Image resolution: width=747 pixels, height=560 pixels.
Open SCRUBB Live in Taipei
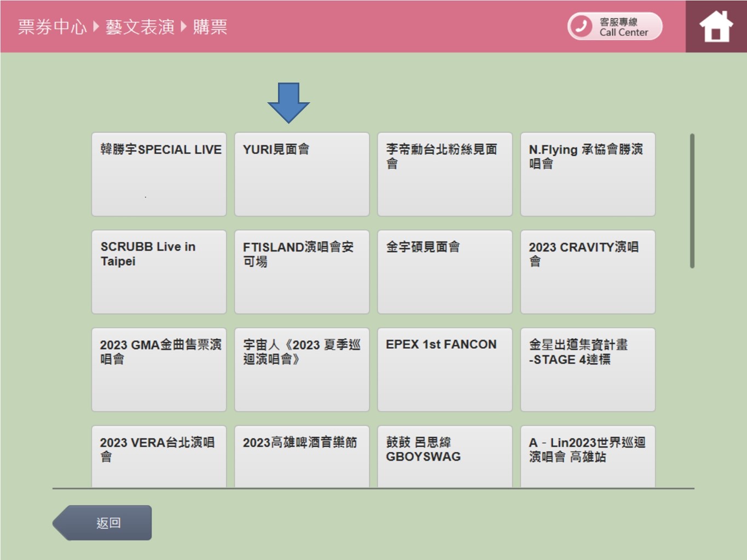coord(159,271)
